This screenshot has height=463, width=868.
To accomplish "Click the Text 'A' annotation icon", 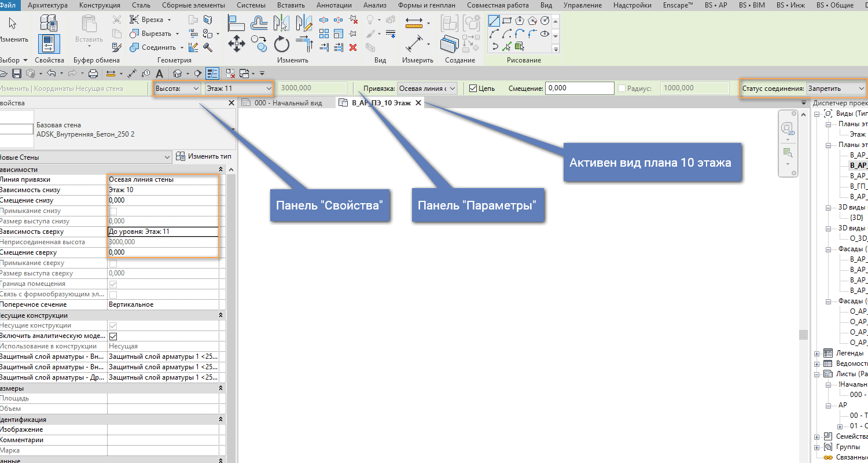I will (x=160, y=74).
